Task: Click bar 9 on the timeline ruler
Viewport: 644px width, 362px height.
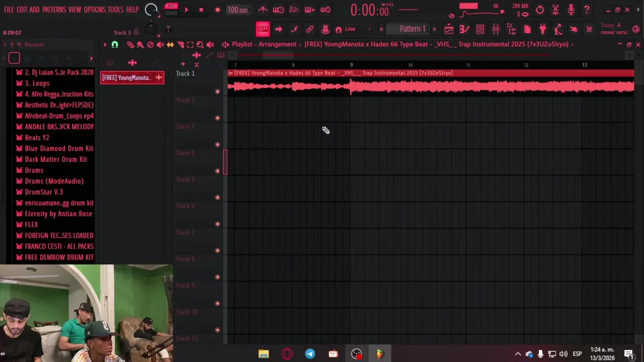Action: coord(352,65)
